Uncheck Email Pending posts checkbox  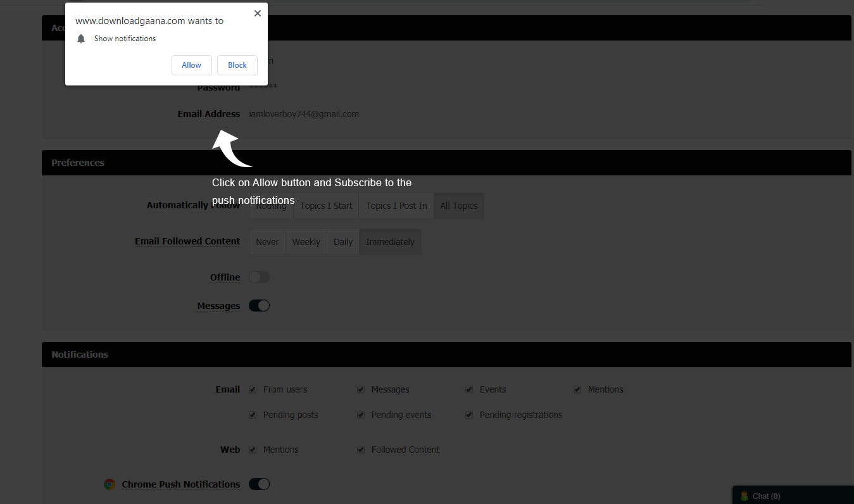(x=253, y=415)
